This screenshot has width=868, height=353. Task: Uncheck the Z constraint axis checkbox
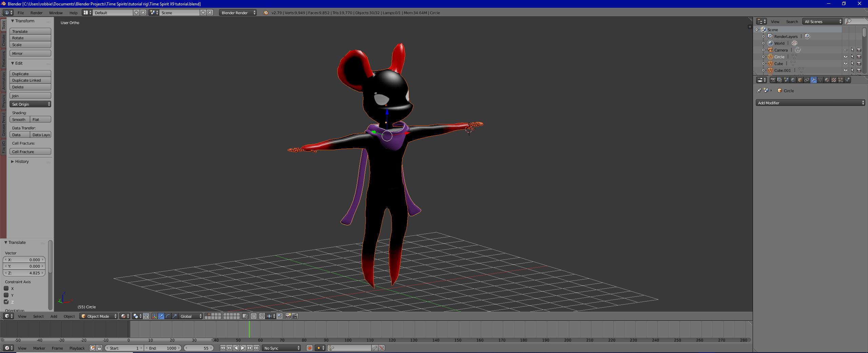pos(6,302)
